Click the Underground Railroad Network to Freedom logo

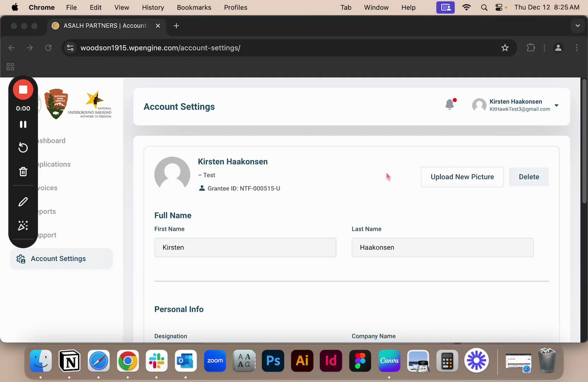click(x=90, y=105)
